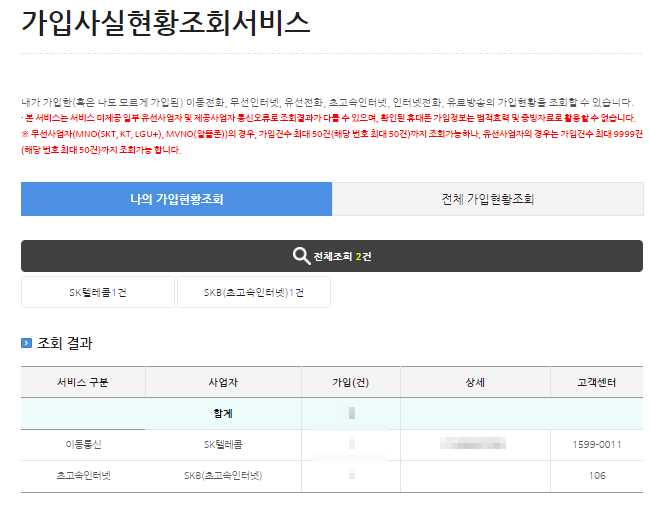Screen dimensions: 650x511
Task: Click the 초고속인터넷 service cell
Action: [83, 476]
